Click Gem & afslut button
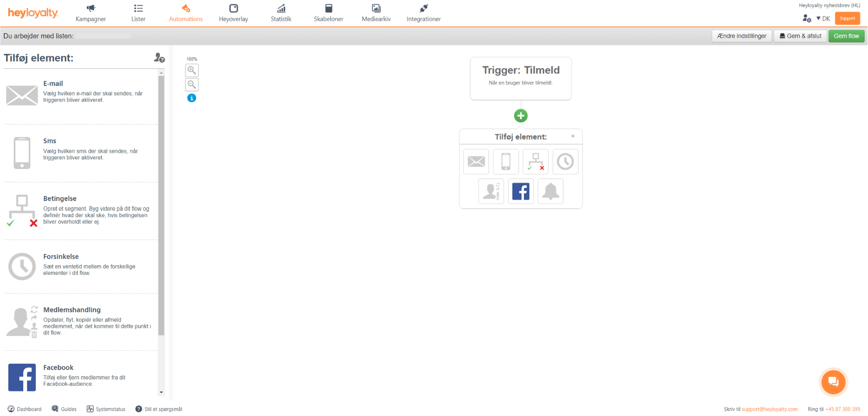 [x=800, y=36]
